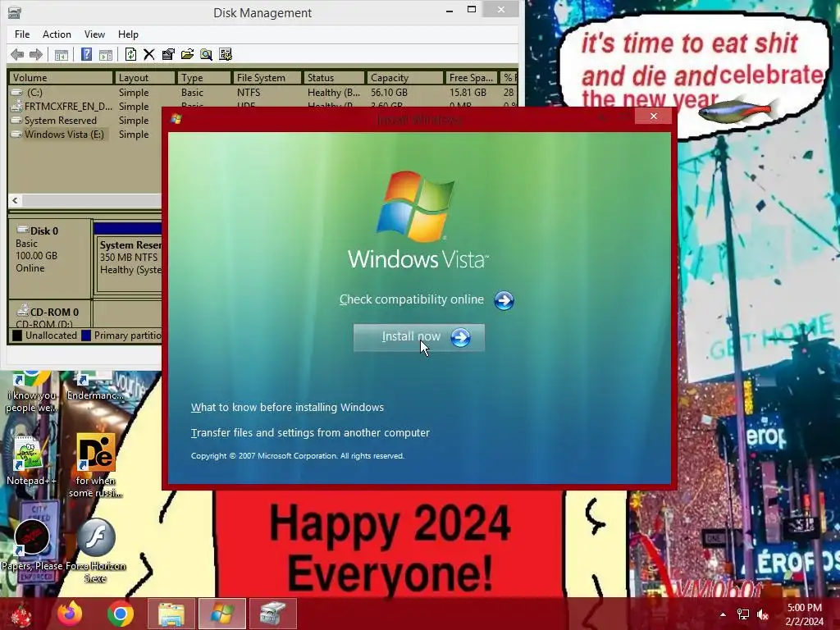
Task: Click the black Unallocated legend swatch
Action: pyautogui.click(x=17, y=336)
